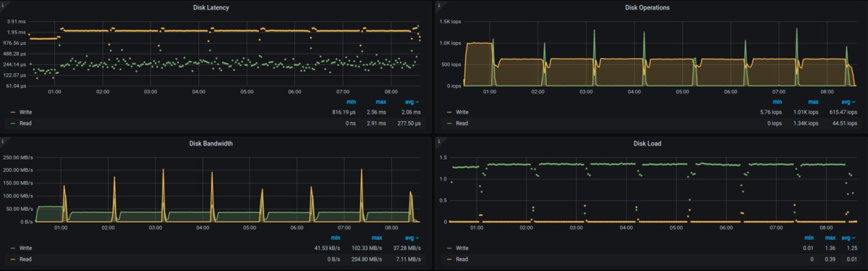Open color picker for Disk Latency Write swatch
This screenshot has width=868, height=271.
point(13,113)
